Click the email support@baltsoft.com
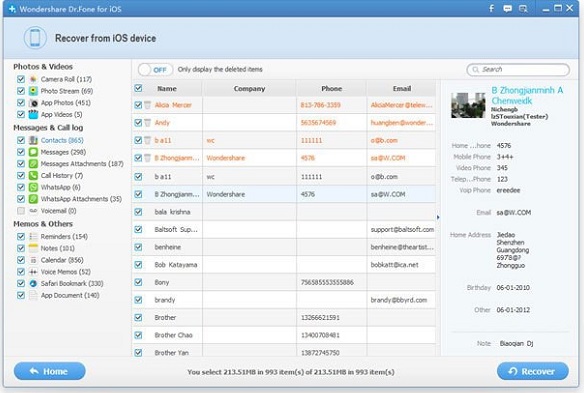The width and height of the screenshot is (584, 393). tap(402, 229)
